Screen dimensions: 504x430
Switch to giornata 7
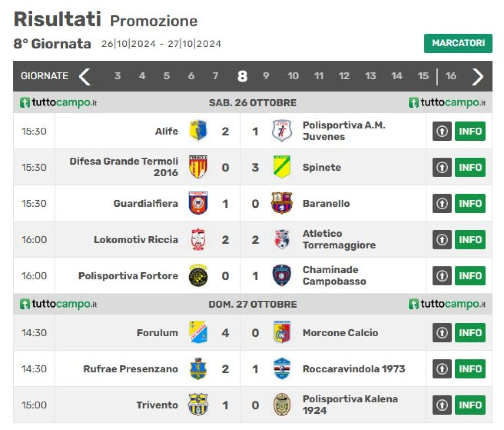click(x=215, y=76)
